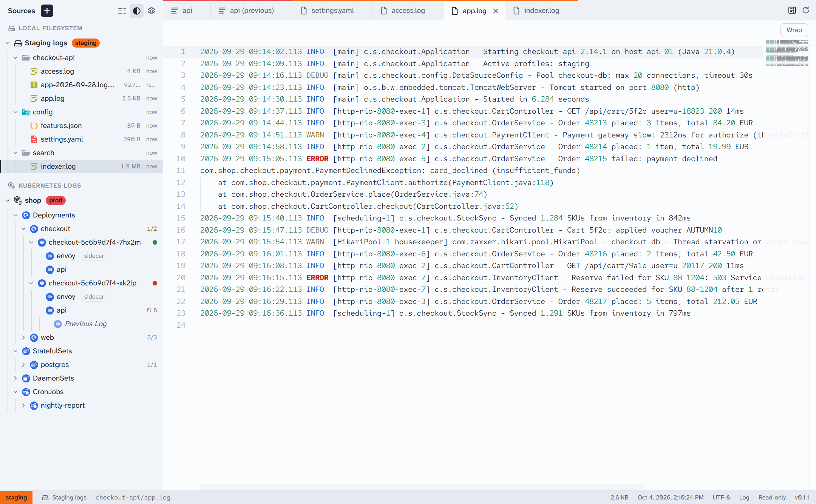
Task: Click the Log type in status bar
Action: (x=744, y=498)
